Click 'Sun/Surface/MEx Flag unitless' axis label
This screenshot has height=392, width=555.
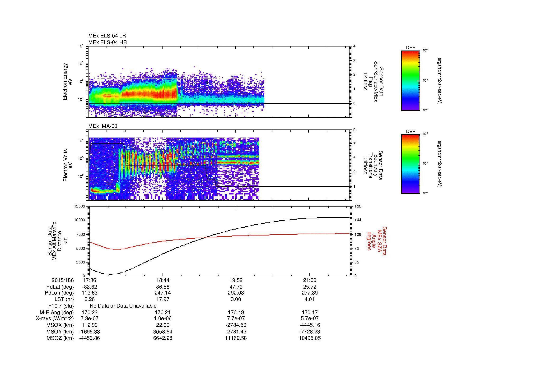pos(373,82)
